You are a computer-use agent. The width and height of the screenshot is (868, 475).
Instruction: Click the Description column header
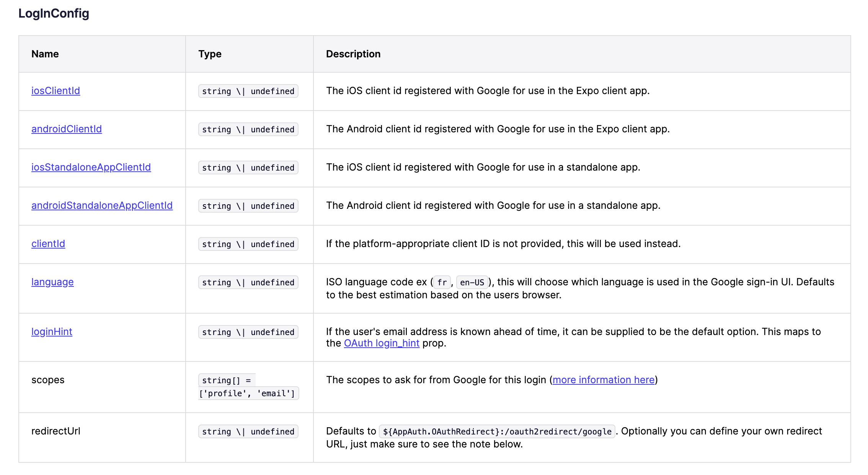point(353,54)
